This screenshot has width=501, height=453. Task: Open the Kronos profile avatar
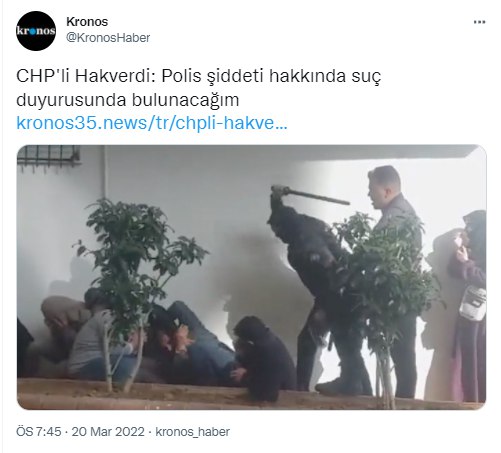coord(36,31)
